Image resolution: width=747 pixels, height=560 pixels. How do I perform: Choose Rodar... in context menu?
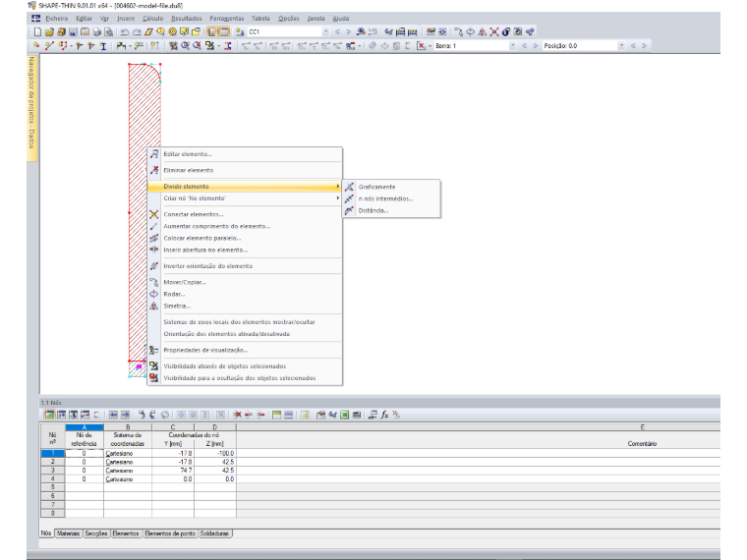pyautogui.click(x=245, y=295)
